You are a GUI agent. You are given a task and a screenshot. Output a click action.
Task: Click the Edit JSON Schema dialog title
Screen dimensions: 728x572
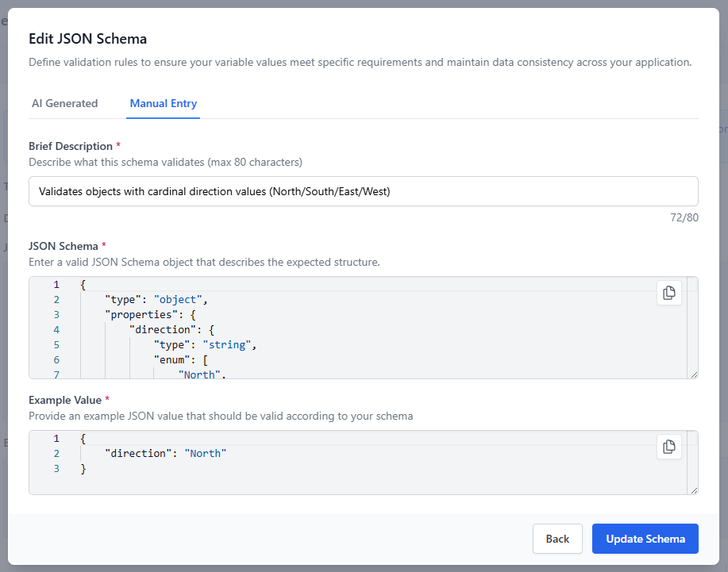[x=87, y=38]
